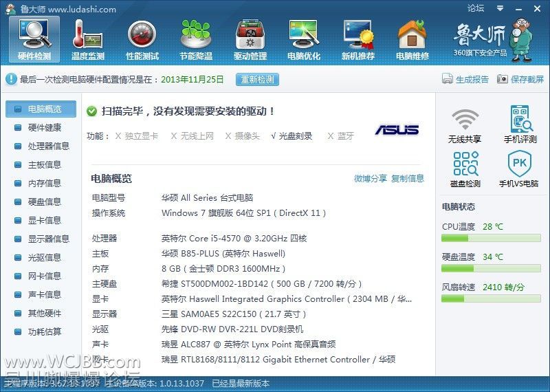
Task: Select 硬件健康 in the left sidebar
Action: tap(44, 127)
